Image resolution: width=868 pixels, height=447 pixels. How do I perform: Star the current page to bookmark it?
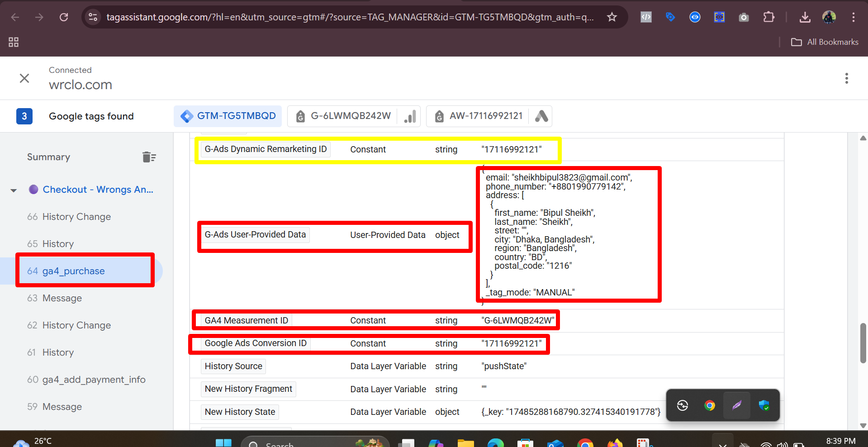pos(612,17)
